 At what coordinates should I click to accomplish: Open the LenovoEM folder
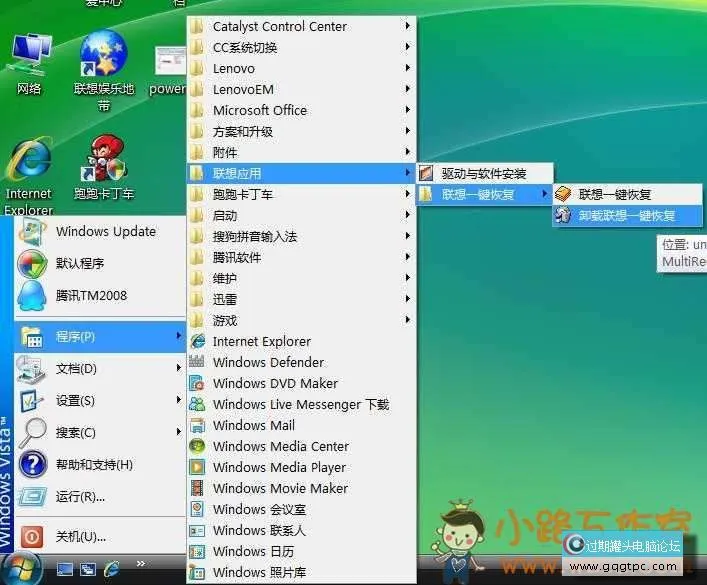coord(301,89)
